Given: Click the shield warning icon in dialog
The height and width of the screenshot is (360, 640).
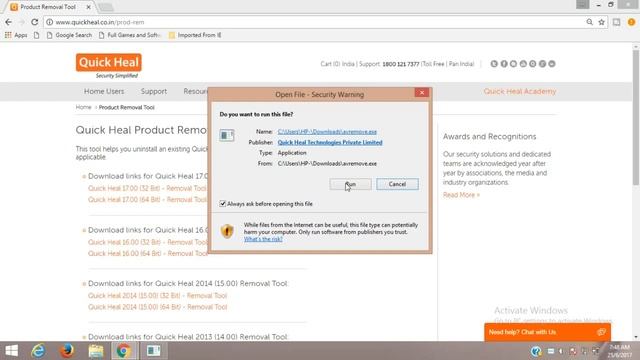Looking at the screenshot, I should pos(227,231).
